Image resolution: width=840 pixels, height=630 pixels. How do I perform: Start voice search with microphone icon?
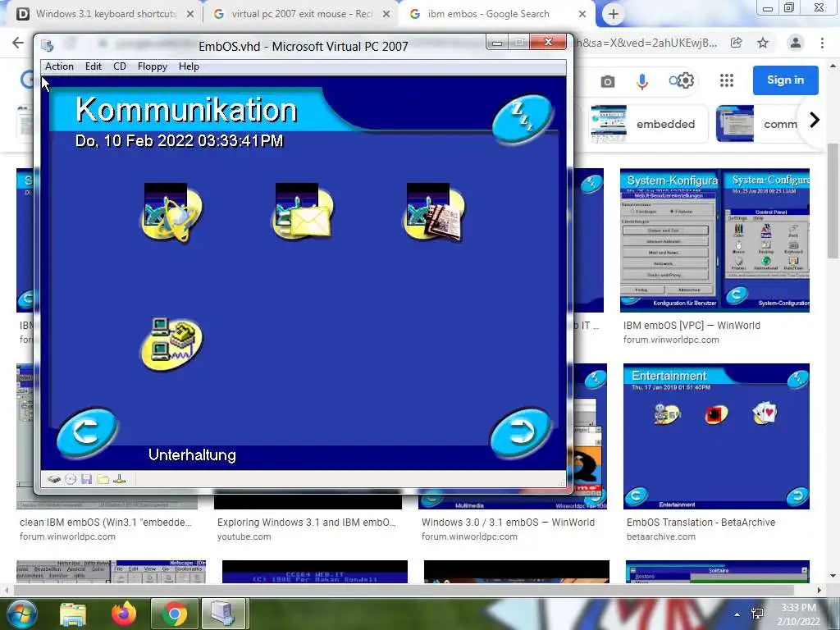(x=642, y=81)
